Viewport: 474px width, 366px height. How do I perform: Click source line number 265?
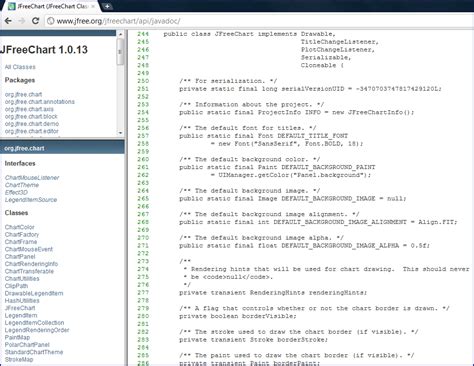click(x=143, y=198)
